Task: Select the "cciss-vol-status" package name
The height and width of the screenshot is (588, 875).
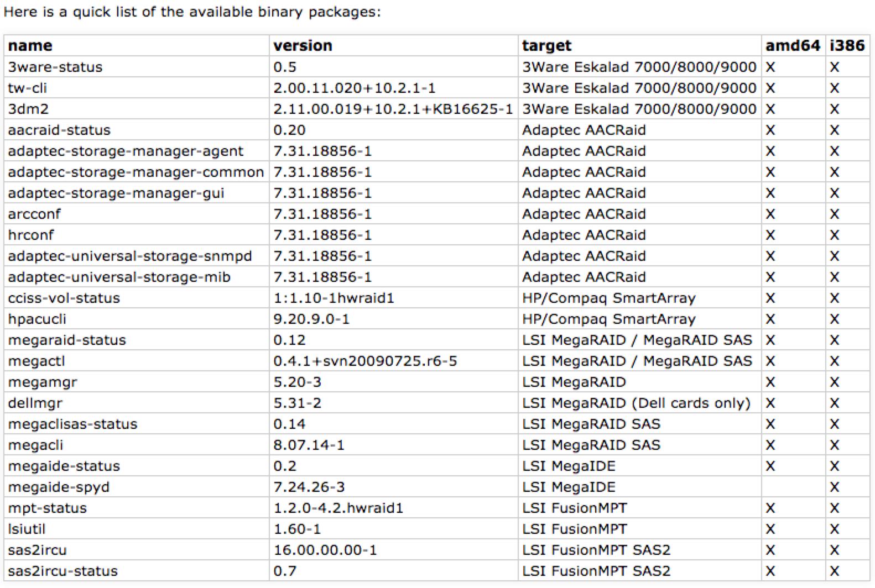Action: pyautogui.click(x=64, y=298)
